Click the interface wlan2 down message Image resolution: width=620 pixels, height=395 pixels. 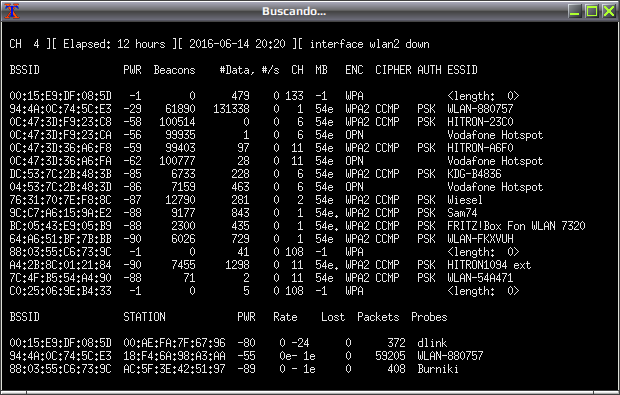369,44
